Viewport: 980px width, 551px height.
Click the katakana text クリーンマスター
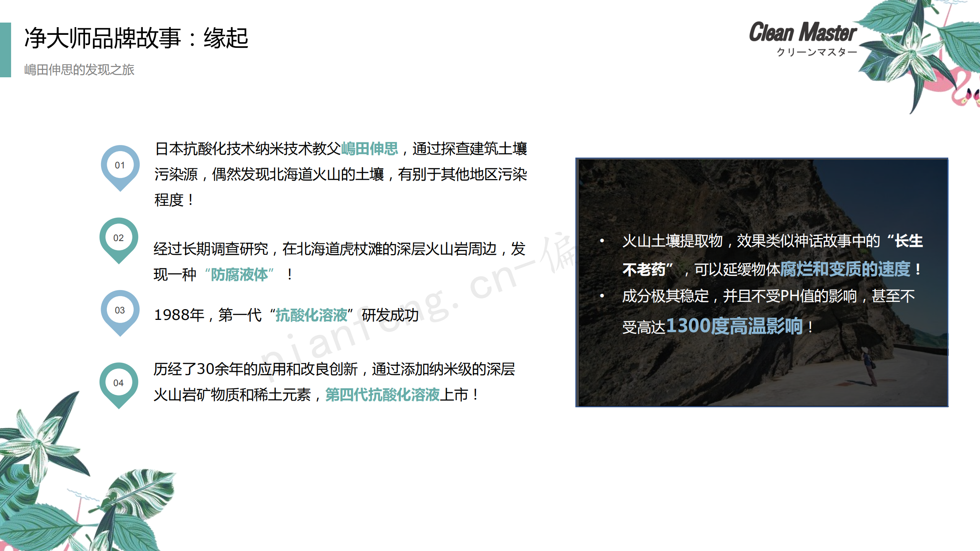(x=817, y=52)
